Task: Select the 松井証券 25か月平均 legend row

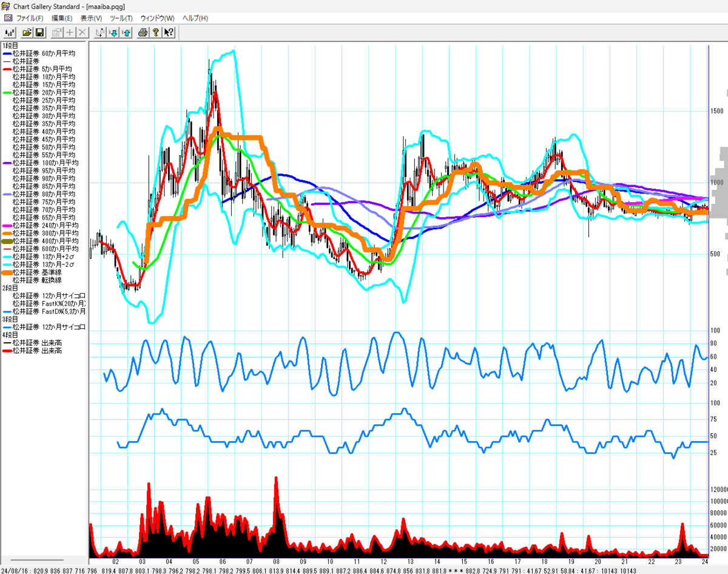Action: click(44, 100)
